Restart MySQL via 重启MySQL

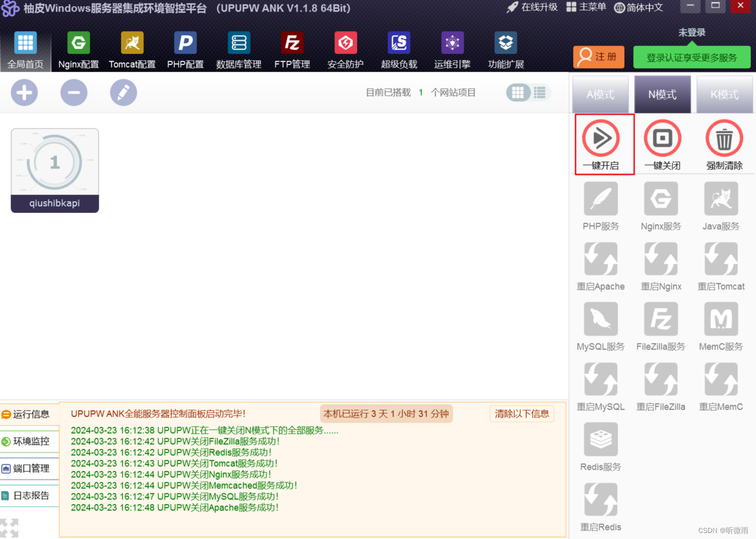click(x=601, y=387)
